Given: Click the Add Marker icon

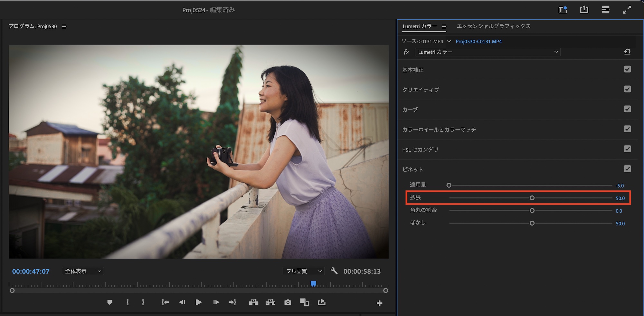Looking at the screenshot, I should (109, 302).
